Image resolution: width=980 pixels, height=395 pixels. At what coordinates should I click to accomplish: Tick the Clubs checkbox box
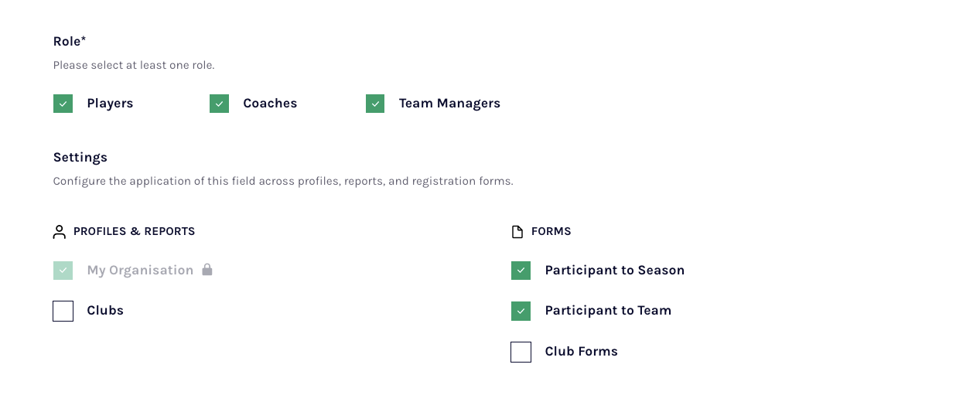point(63,311)
